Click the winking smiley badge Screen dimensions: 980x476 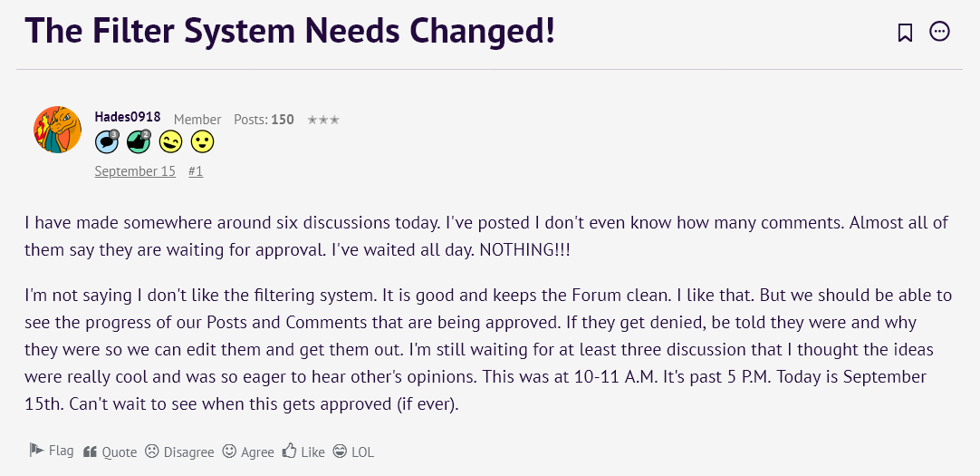tap(170, 142)
